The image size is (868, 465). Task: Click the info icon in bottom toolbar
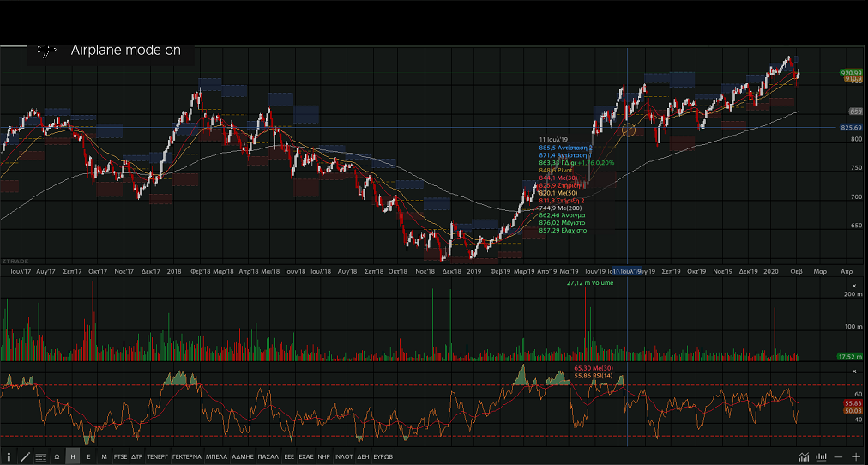click(x=9, y=457)
